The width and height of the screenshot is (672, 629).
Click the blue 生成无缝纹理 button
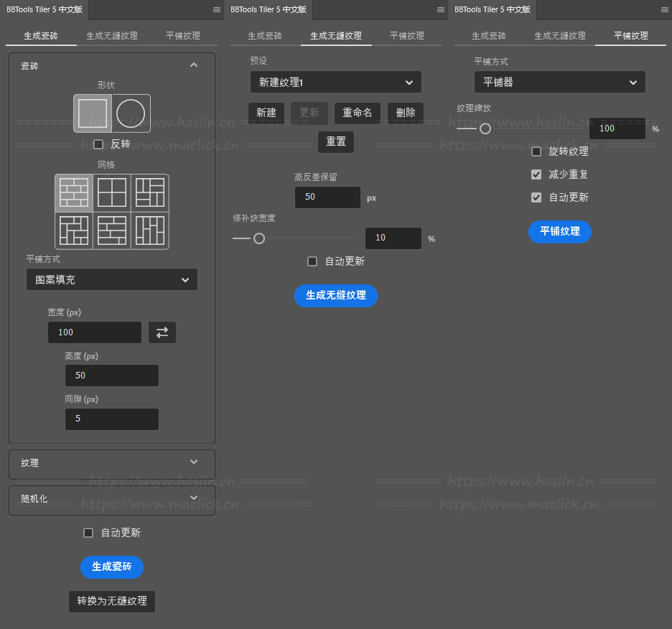(x=336, y=295)
